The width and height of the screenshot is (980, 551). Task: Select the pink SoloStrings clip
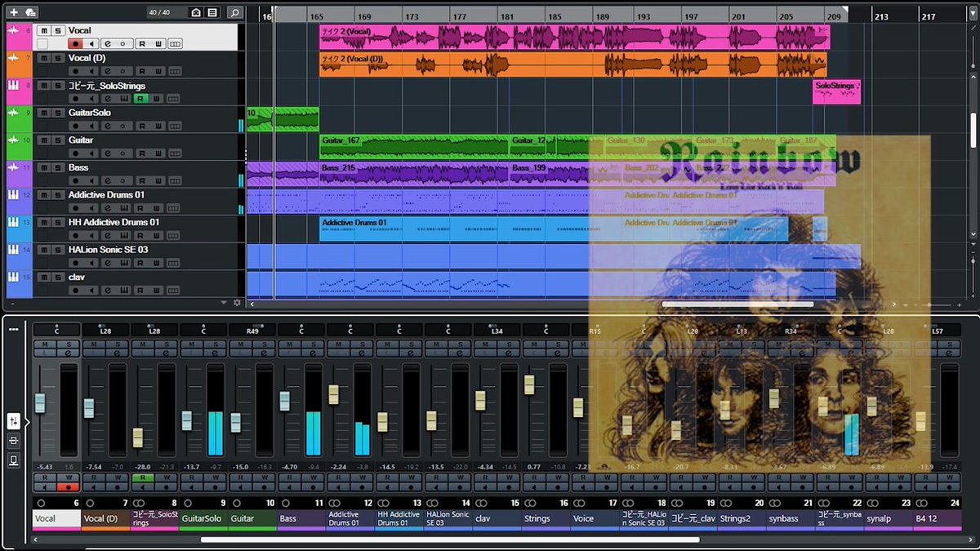pyautogui.click(x=836, y=91)
